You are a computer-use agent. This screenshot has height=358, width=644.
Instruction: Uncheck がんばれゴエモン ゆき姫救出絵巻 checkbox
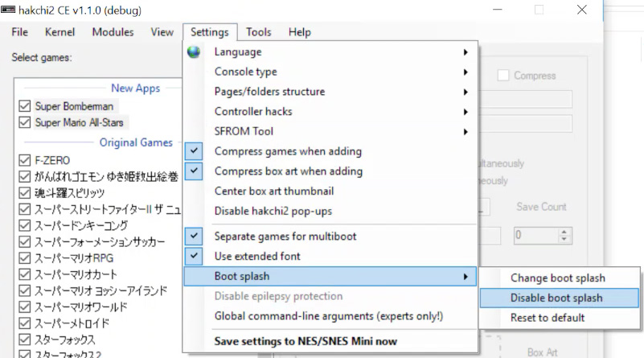pyautogui.click(x=25, y=176)
